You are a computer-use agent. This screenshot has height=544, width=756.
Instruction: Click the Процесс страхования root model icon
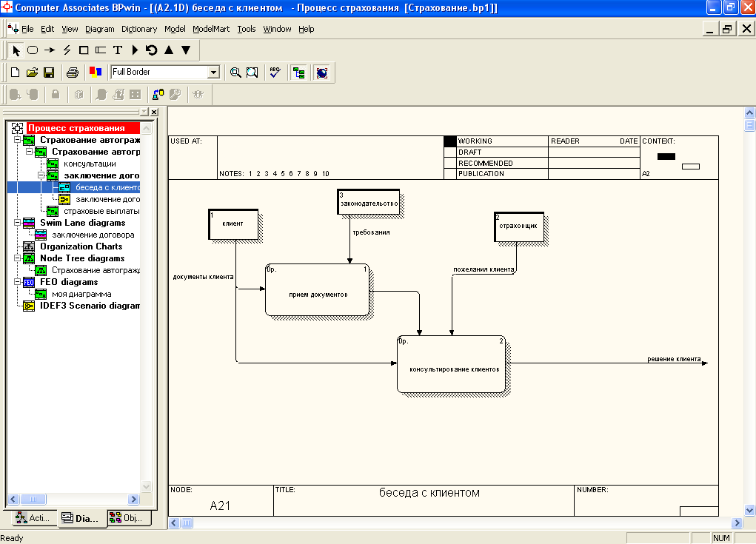click(x=17, y=128)
